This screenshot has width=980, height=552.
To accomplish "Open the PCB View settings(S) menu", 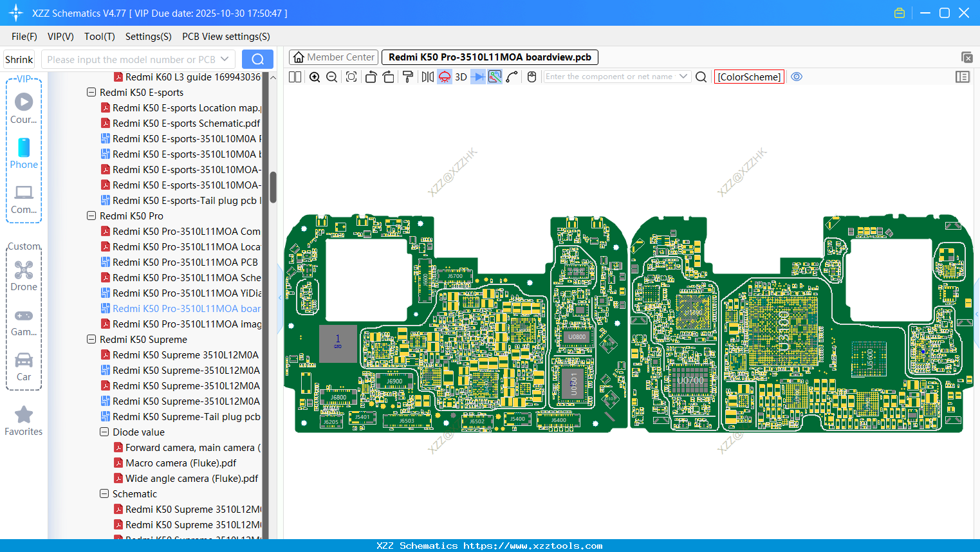I will click(x=226, y=37).
